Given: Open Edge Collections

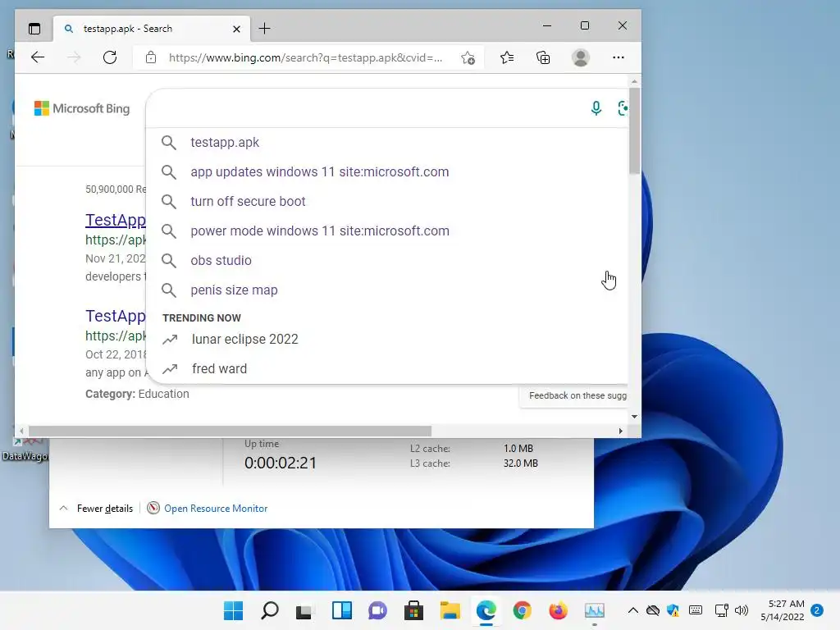Looking at the screenshot, I should (543, 57).
